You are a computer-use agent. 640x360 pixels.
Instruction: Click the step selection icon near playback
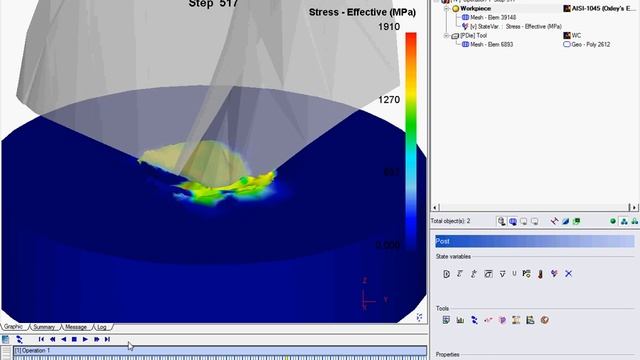19,339
